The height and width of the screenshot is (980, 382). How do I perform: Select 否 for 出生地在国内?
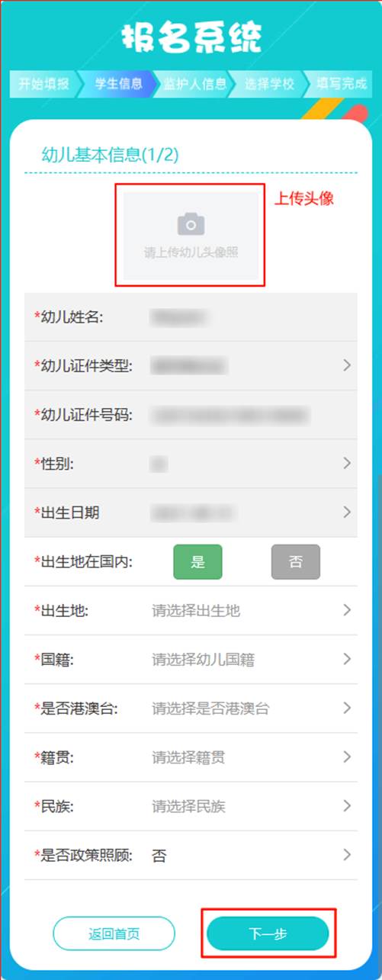pos(296,562)
